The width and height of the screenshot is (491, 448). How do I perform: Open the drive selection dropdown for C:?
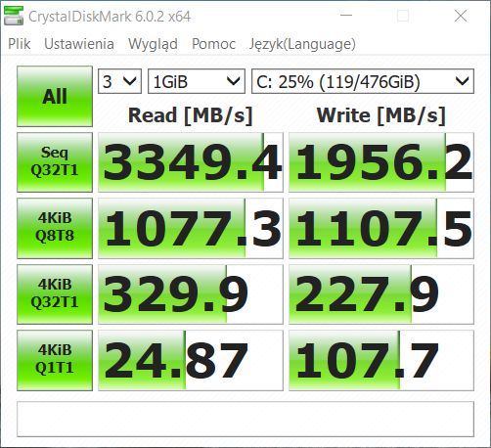(x=363, y=81)
